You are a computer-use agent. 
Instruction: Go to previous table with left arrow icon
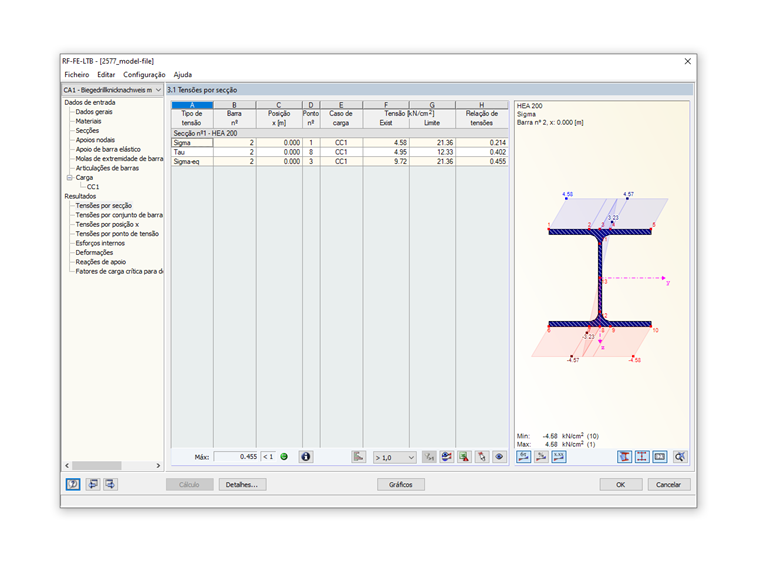tap(93, 484)
